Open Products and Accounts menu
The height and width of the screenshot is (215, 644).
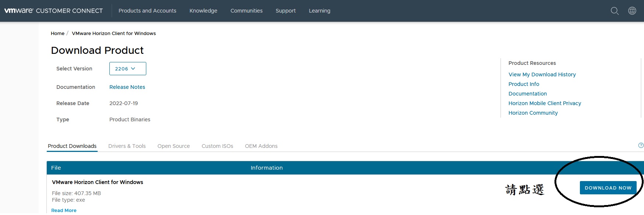tap(147, 11)
